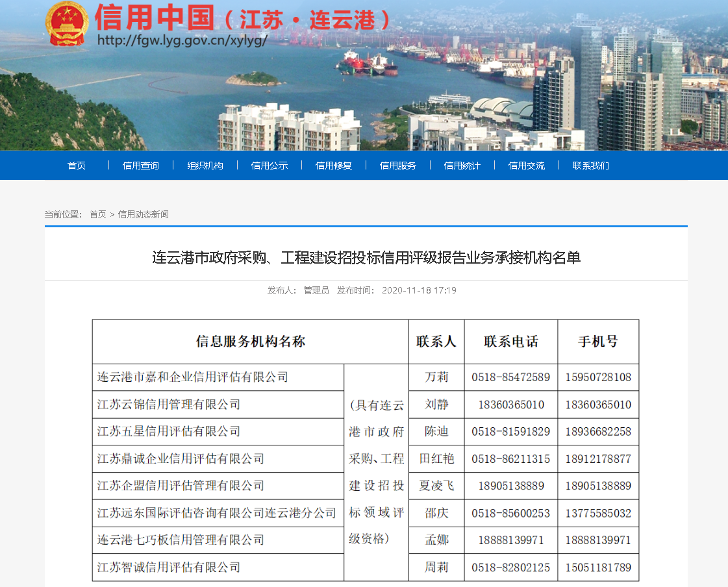Click the national emblem logo icon
The image size is (728, 587).
(x=67, y=24)
